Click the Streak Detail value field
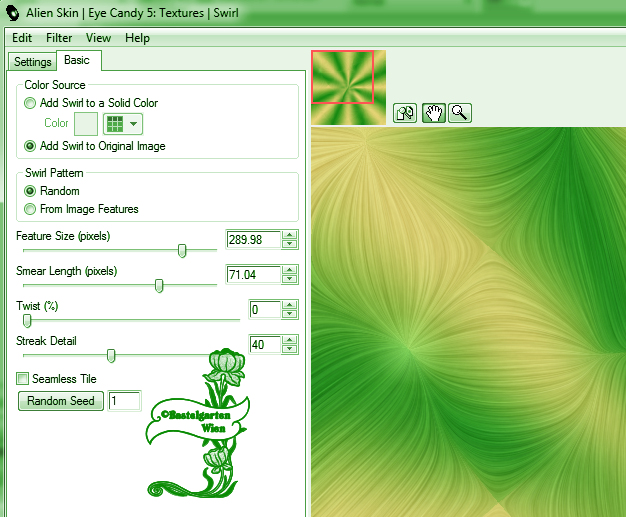 click(x=265, y=345)
